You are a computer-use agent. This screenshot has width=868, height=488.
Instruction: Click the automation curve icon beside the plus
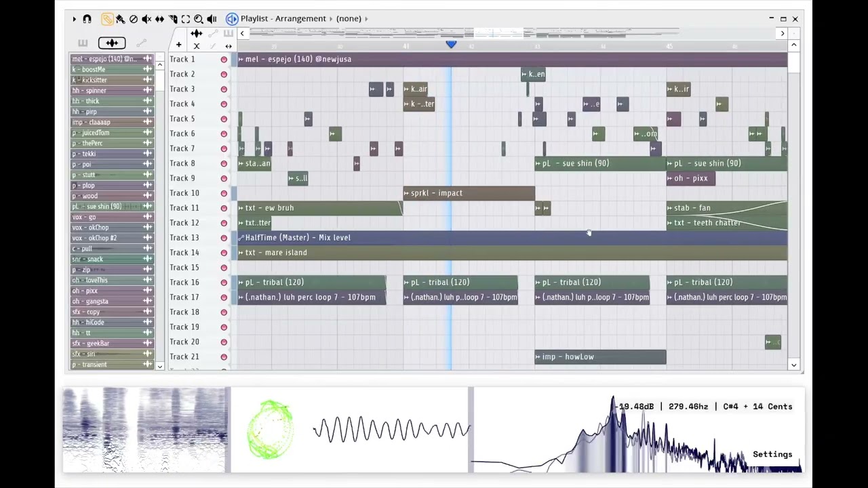tap(213, 33)
